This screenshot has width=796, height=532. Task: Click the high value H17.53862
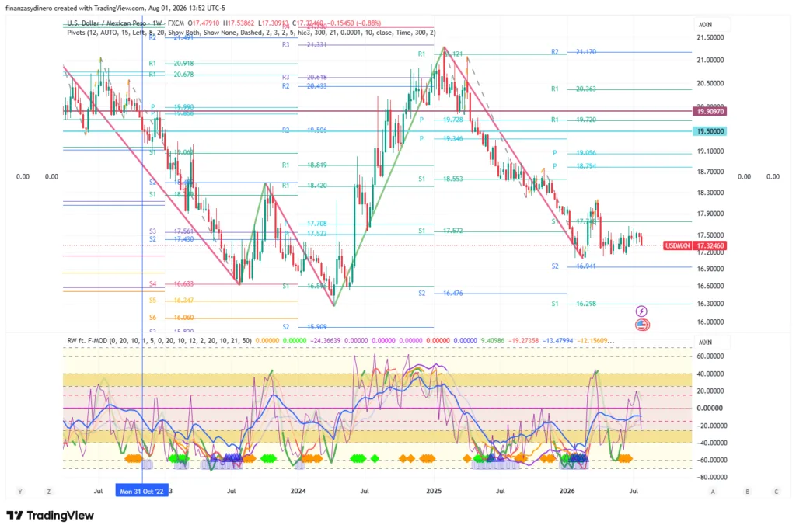[x=239, y=23]
